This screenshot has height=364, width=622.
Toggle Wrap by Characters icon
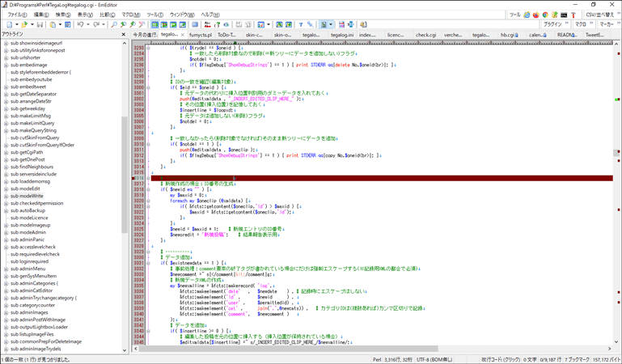tap(164, 24)
